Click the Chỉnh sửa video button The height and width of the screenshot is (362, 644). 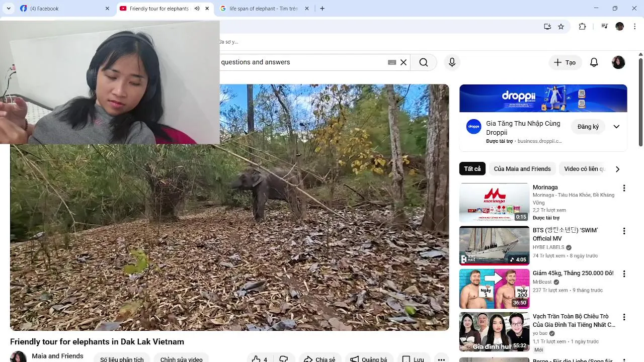click(x=181, y=359)
